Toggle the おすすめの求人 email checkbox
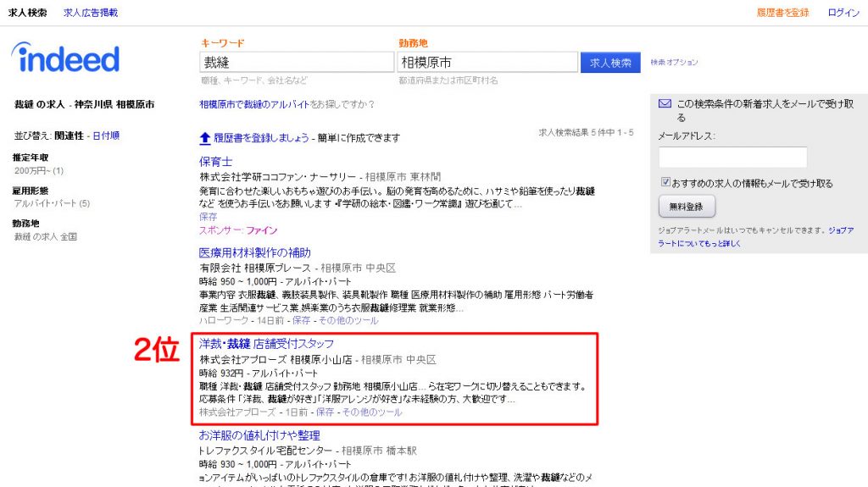 coord(665,182)
